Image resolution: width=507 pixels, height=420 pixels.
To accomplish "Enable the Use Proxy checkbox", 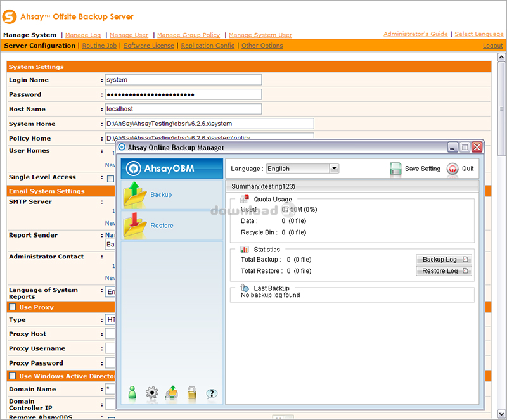I will tap(12, 307).
